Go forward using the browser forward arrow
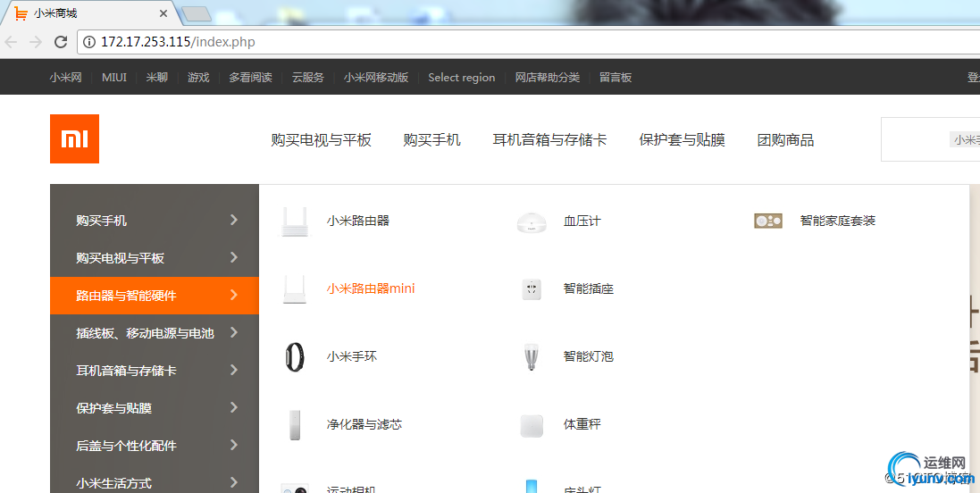The width and height of the screenshot is (980, 493). pyautogui.click(x=36, y=42)
